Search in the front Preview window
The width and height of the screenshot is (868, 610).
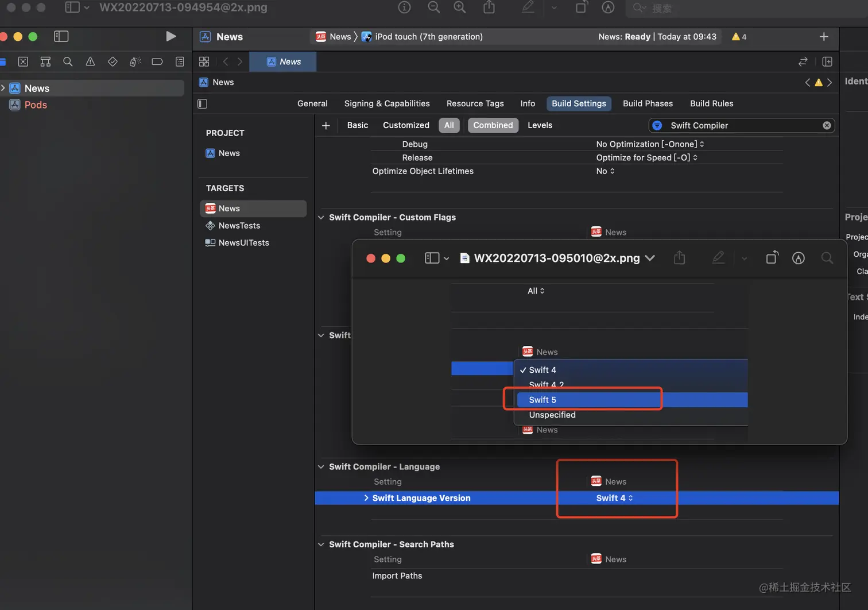coord(827,258)
